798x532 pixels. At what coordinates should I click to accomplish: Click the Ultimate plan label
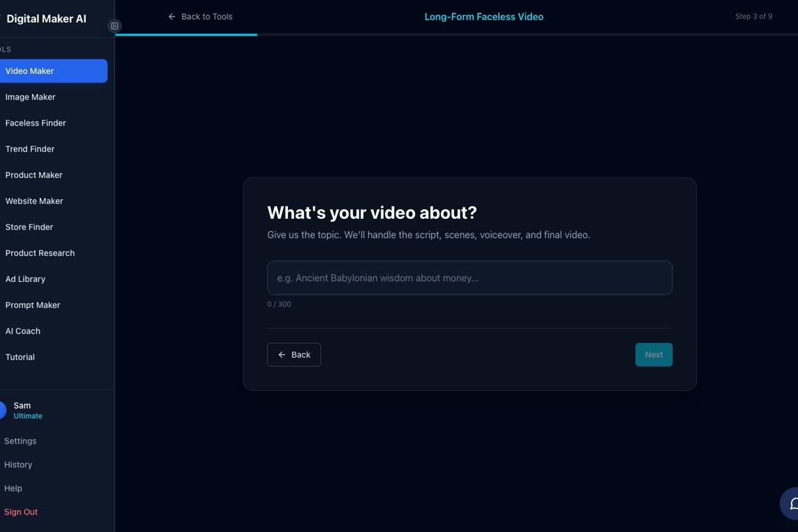tap(28, 416)
